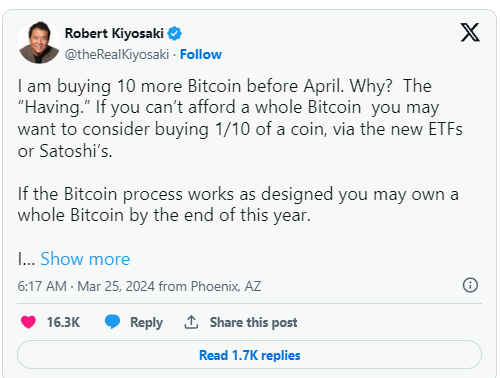Click the from Phoenix, AZ location text

point(210,286)
